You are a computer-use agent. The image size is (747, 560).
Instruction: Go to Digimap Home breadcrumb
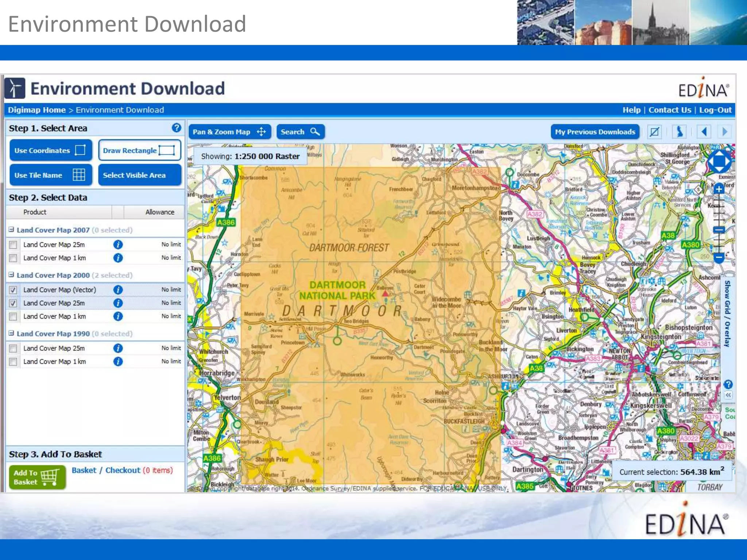coord(36,110)
